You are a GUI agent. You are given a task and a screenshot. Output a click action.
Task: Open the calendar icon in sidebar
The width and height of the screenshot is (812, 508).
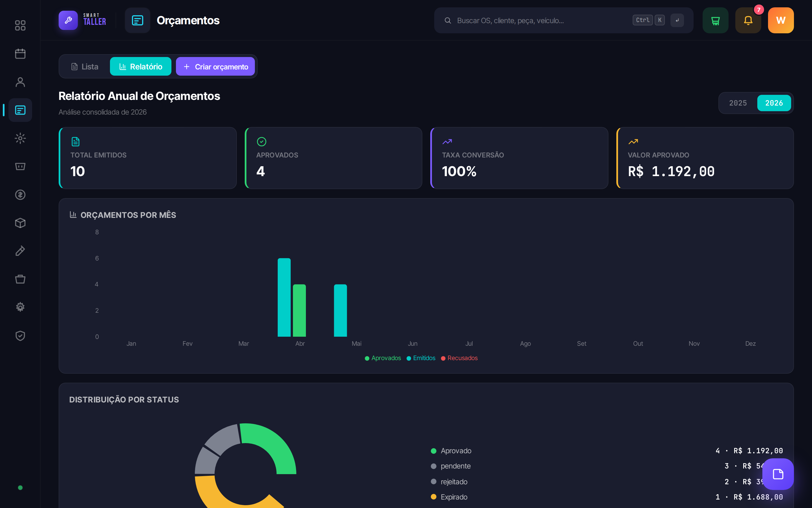[x=20, y=53]
